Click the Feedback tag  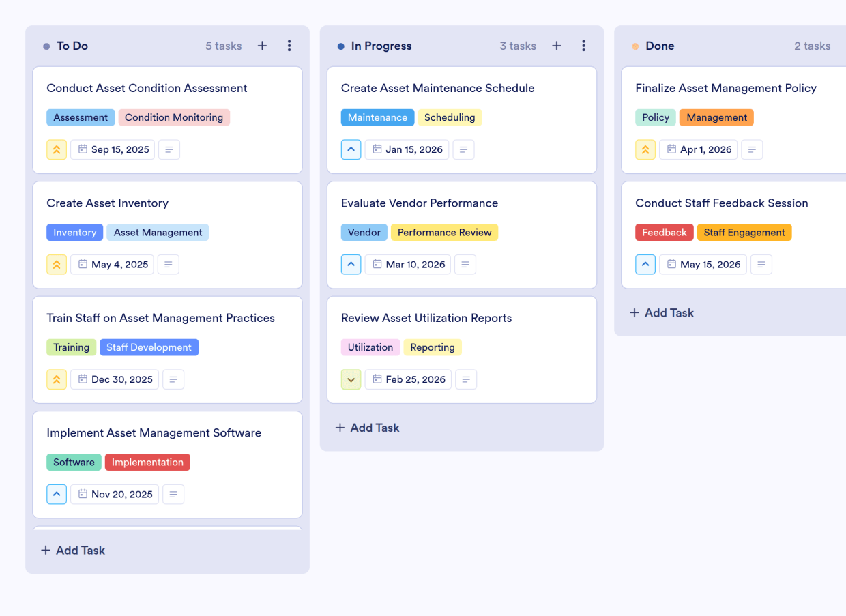click(x=665, y=233)
